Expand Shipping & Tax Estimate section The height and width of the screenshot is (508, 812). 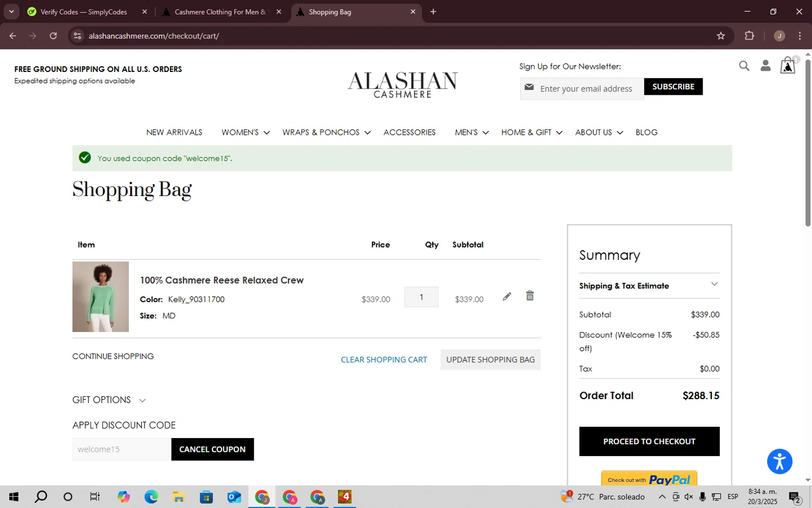(x=649, y=285)
